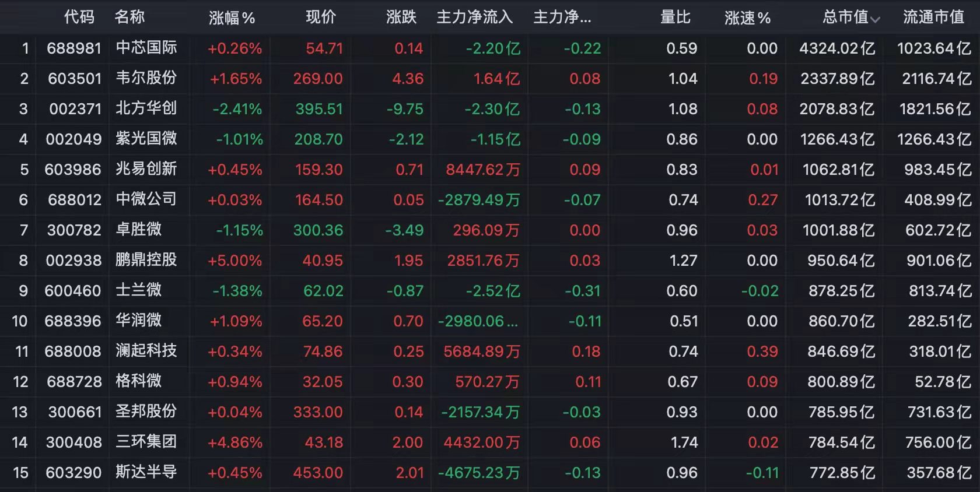Click the 流通市值 column header
980x492 pixels.
[933, 17]
